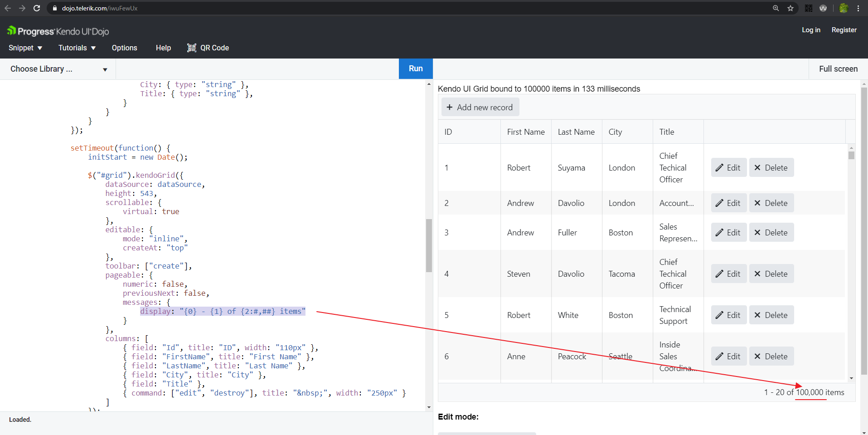This screenshot has height=435, width=868.
Task: Click the browser back arrow
Action: point(8,8)
